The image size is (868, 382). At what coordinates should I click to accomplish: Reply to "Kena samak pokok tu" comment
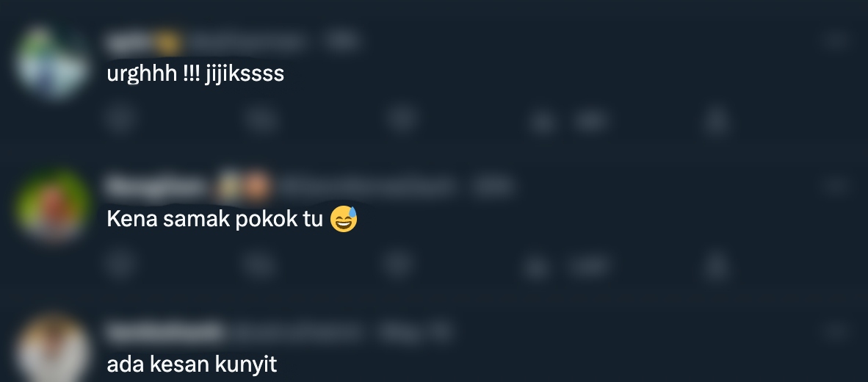tap(120, 264)
